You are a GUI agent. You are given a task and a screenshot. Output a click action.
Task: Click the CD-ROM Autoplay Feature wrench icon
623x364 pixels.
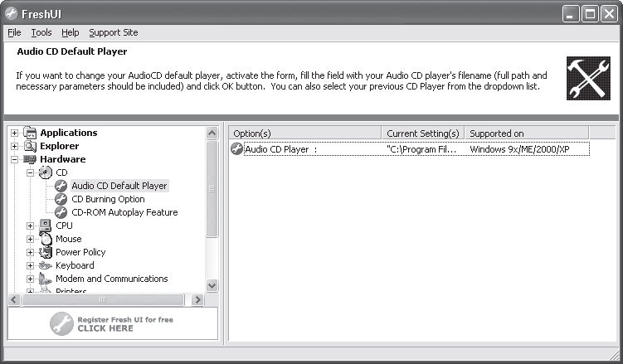coord(61,212)
